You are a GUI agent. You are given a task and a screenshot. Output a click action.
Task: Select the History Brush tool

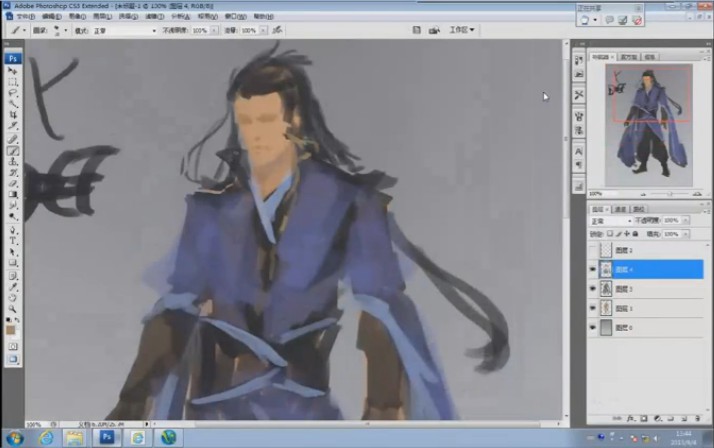13,173
